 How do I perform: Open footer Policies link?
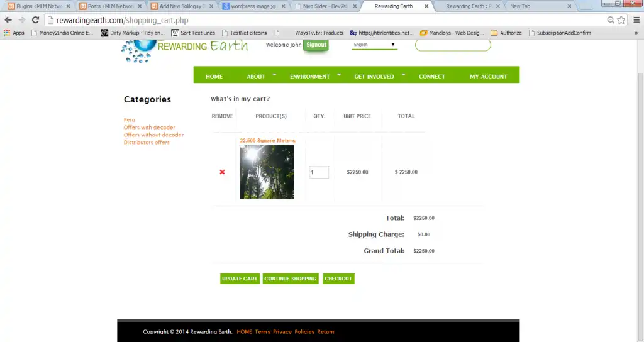[x=304, y=332]
